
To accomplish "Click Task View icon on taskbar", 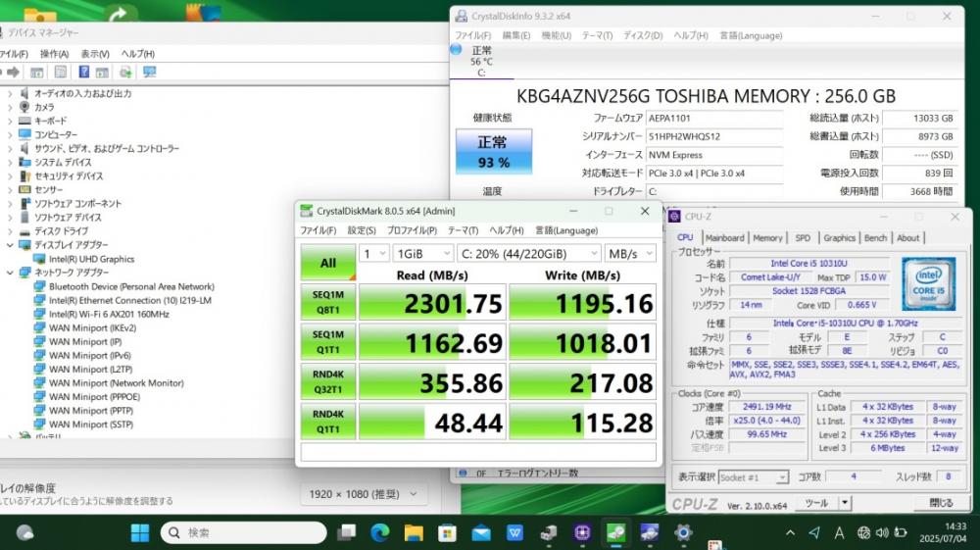I will pos(346,532).
